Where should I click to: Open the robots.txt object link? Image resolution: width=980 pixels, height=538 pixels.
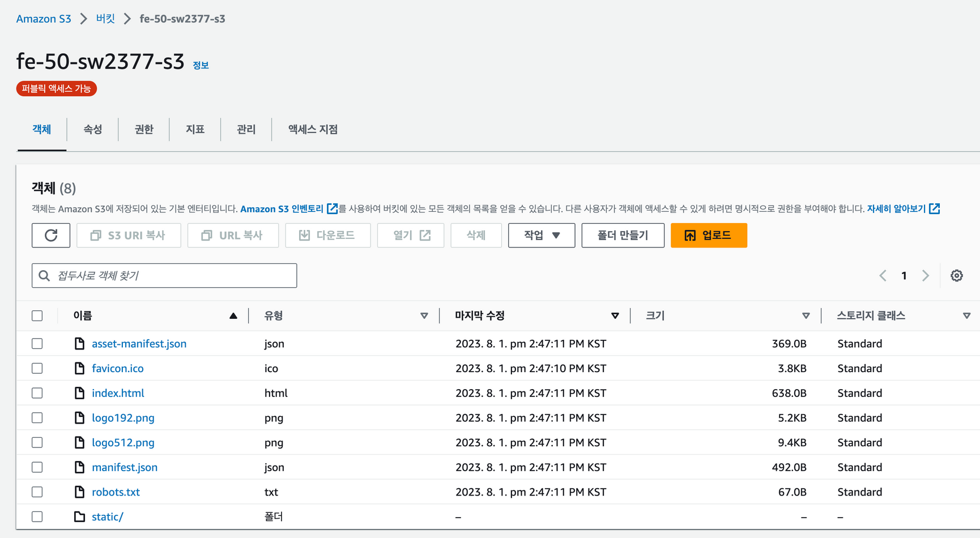click(116, 492)
